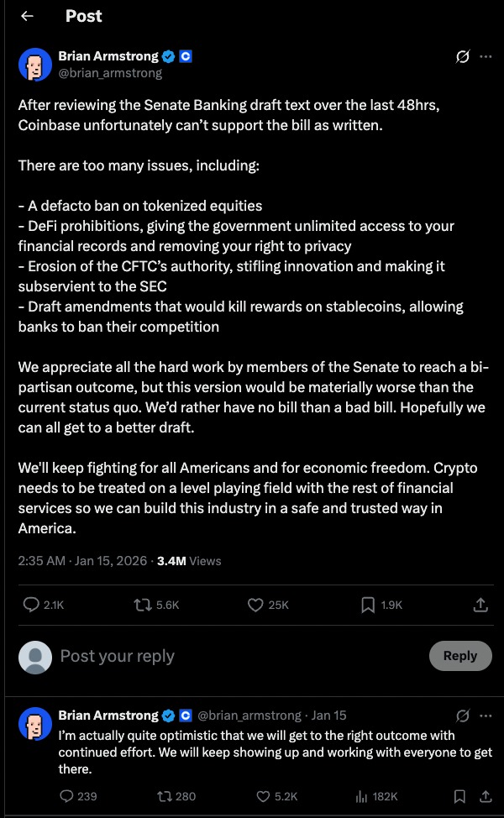Screen dimensions: 504x818
Task: Share the main post via the share icon
Action: (480, 603)
